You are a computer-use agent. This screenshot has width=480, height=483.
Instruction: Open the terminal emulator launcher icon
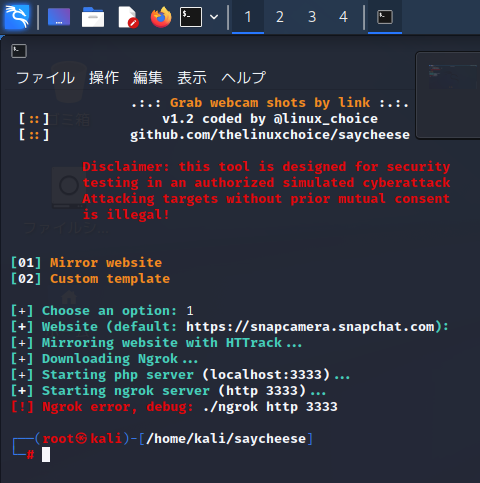(x=191, y=17)
